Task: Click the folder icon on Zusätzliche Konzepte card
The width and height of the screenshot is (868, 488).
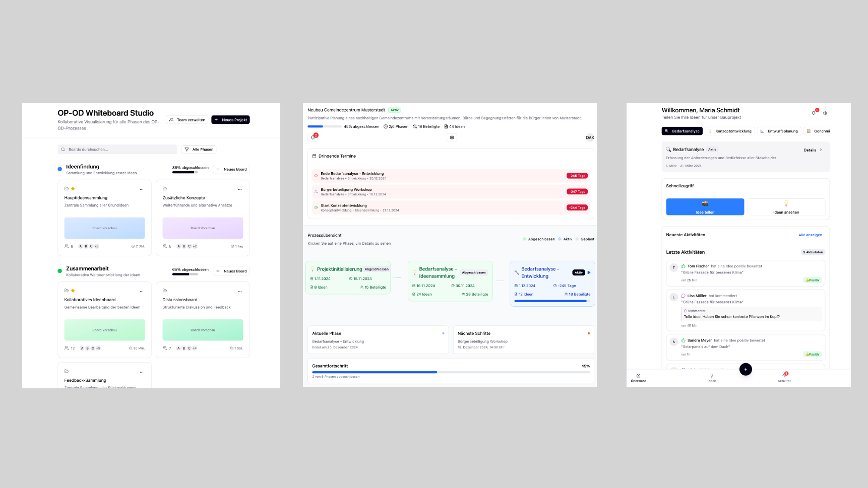Action: pyautogui.click(x=165, y=189)
